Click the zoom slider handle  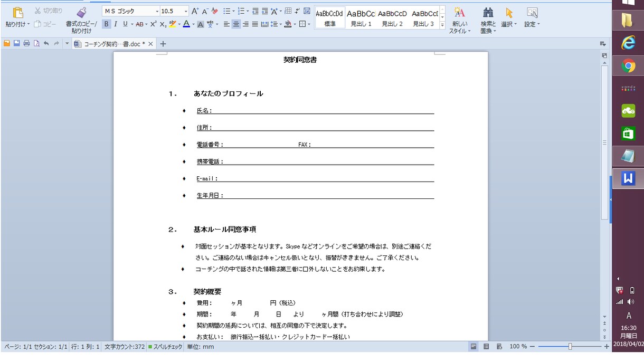[570, 347]
